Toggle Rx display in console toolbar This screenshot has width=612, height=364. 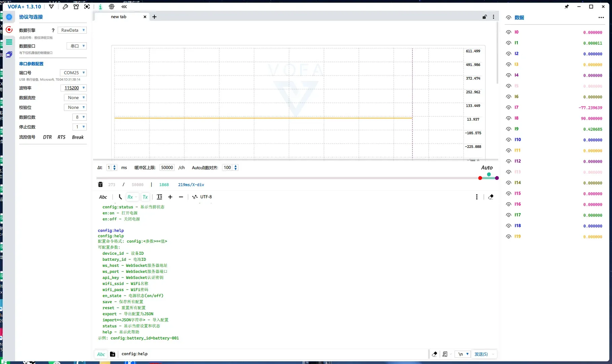(x=130, y=197)
